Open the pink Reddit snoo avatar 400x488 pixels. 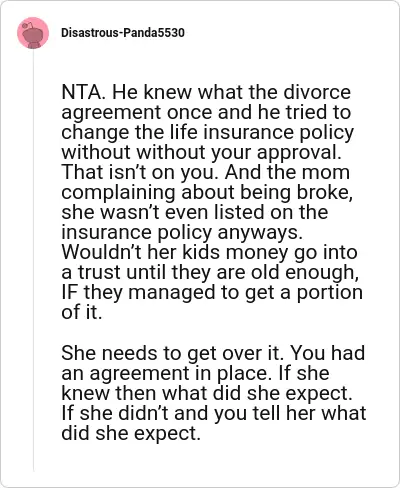tap(33, 33)
